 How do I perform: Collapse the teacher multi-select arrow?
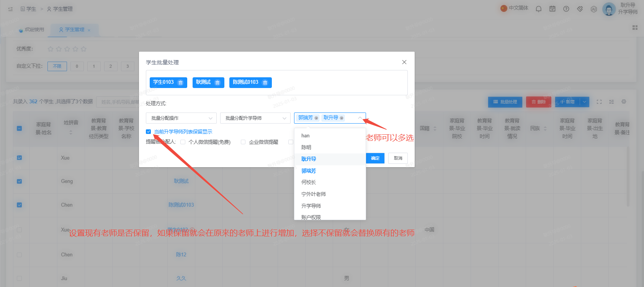point(360,118)
